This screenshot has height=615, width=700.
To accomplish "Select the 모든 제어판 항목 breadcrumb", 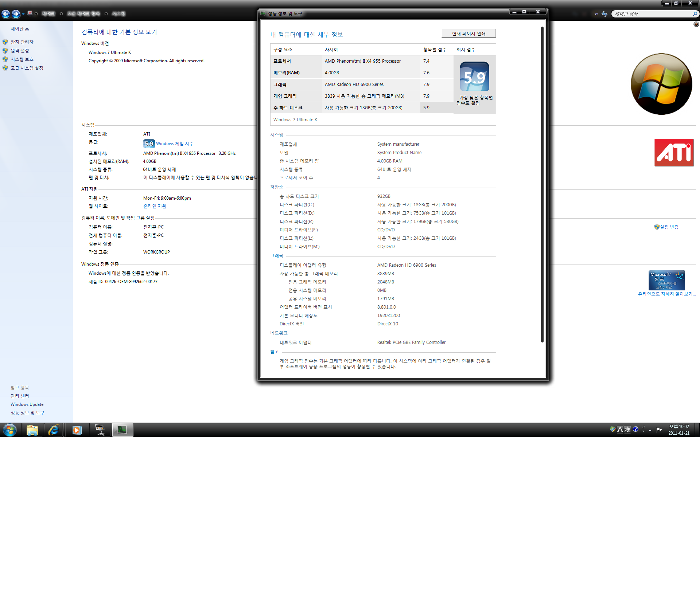I will [83, 14].
